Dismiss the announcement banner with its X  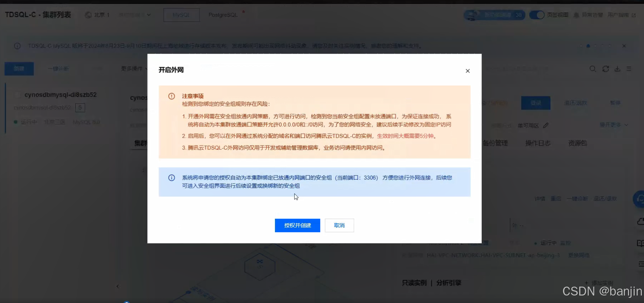tap(624, 46)
